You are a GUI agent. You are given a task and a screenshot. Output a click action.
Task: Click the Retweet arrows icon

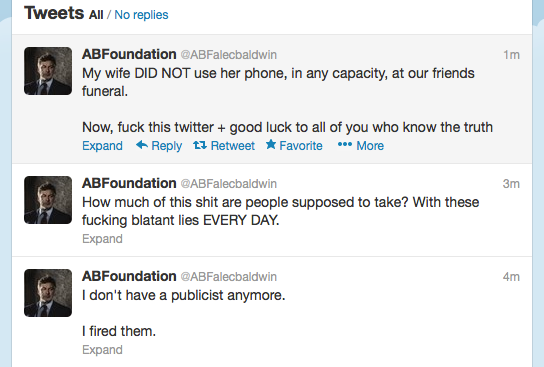pyautogui.click(x=200, y=145)
